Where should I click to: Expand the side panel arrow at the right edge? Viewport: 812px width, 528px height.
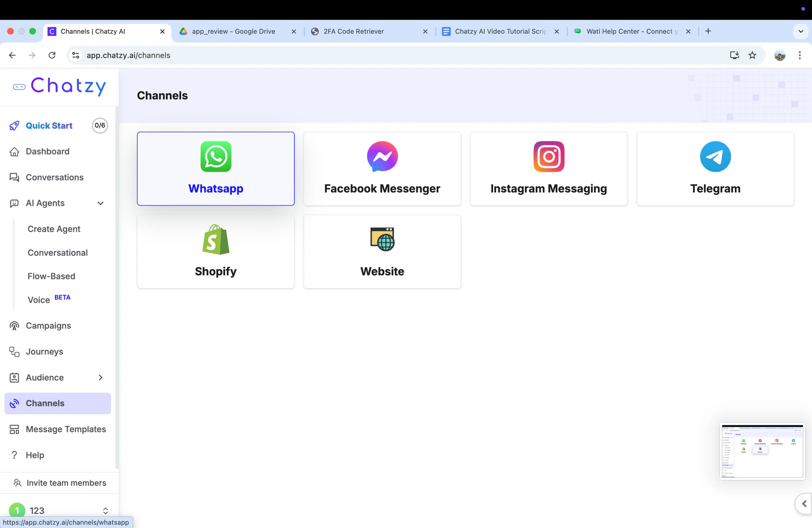tap(804, 504)
